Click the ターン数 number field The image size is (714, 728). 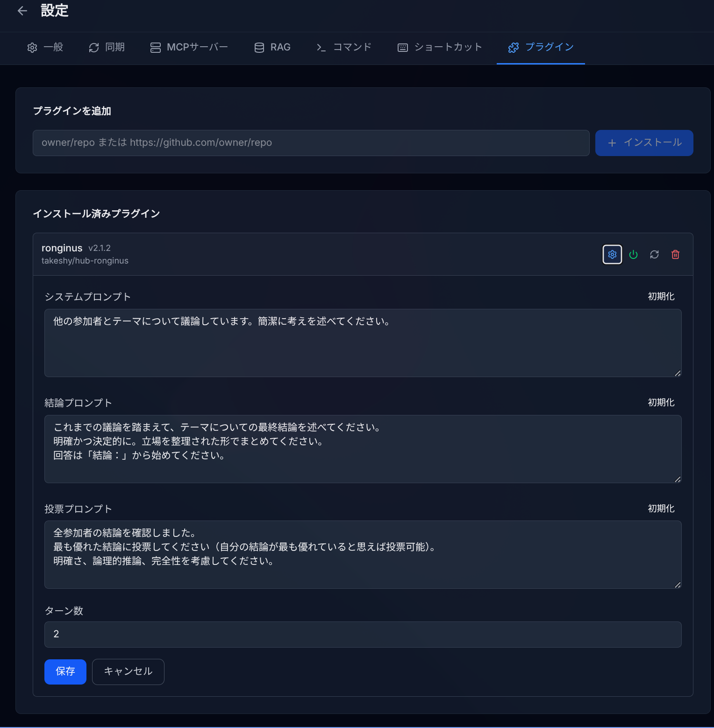363,634
